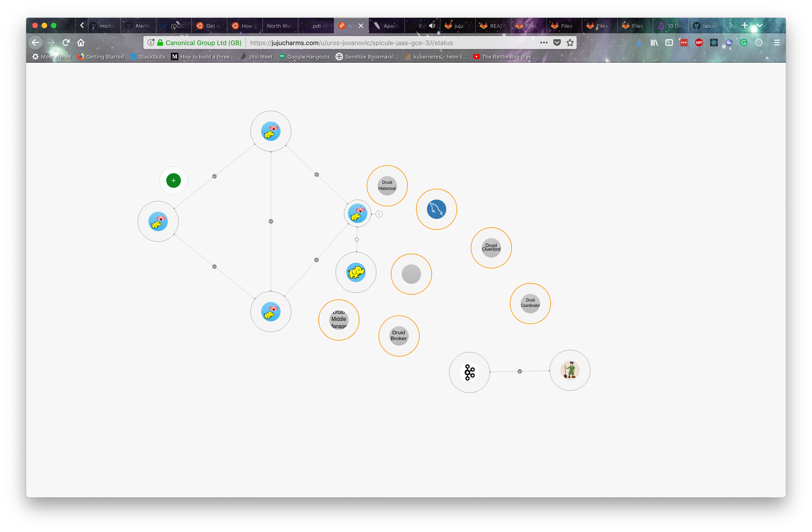
Task: Open the Grammarly extension icon
Action: 744,43
